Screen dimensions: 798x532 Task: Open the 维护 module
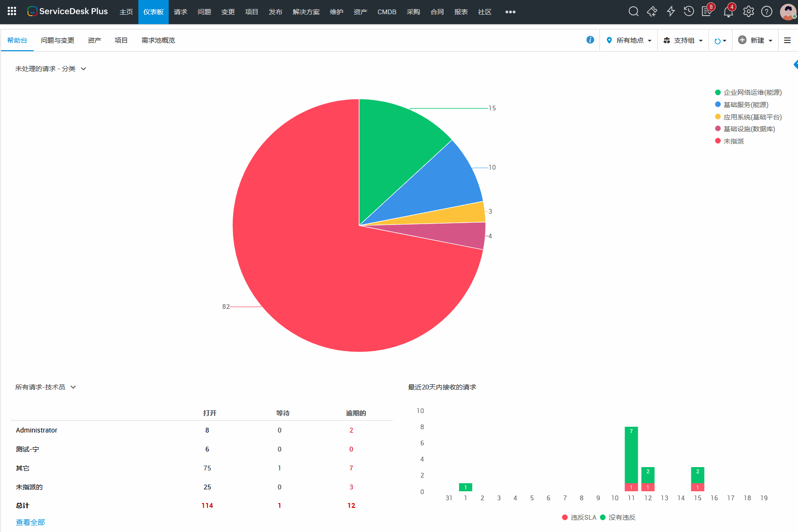(x=336, y=12)
